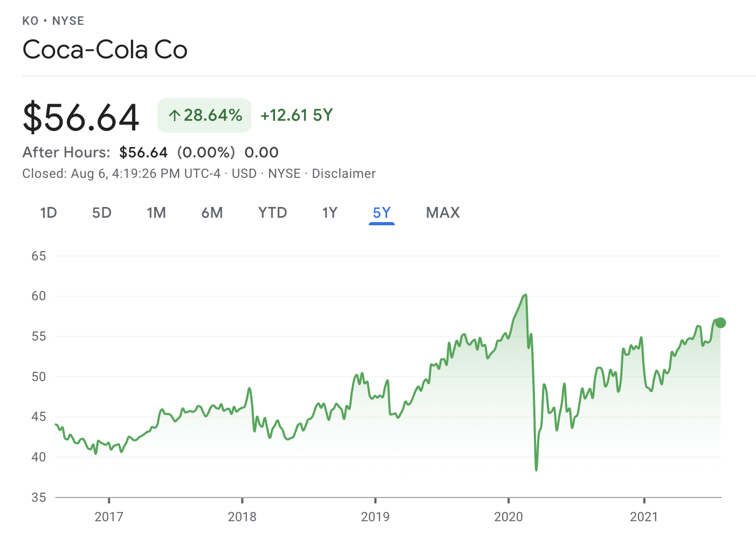Click the 2020 x-axis label
The width and height of the screenshot is (756, 539).
[508, 517]
